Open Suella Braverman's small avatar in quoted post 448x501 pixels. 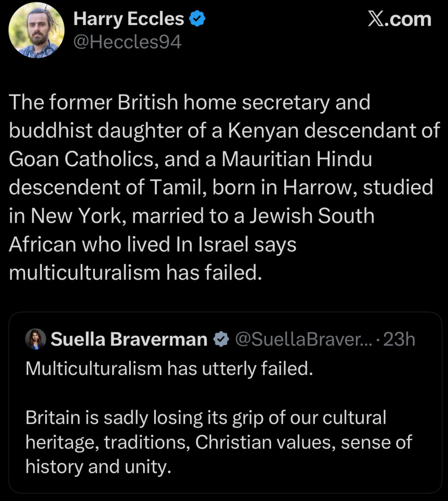(36, 339)
